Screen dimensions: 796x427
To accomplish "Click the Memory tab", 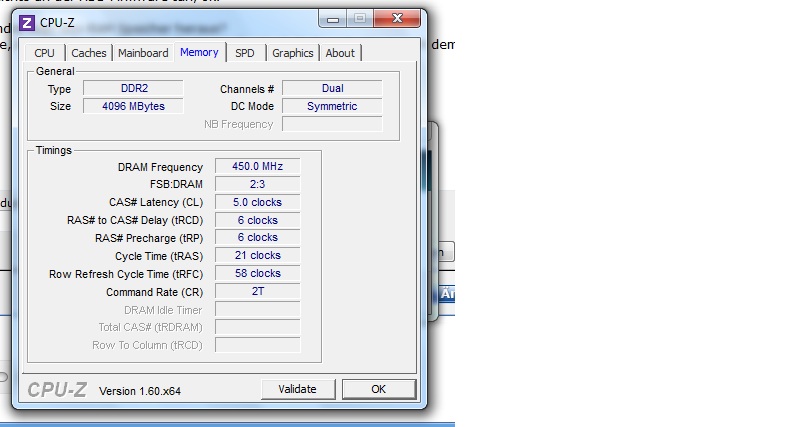I will click(200, 52).
